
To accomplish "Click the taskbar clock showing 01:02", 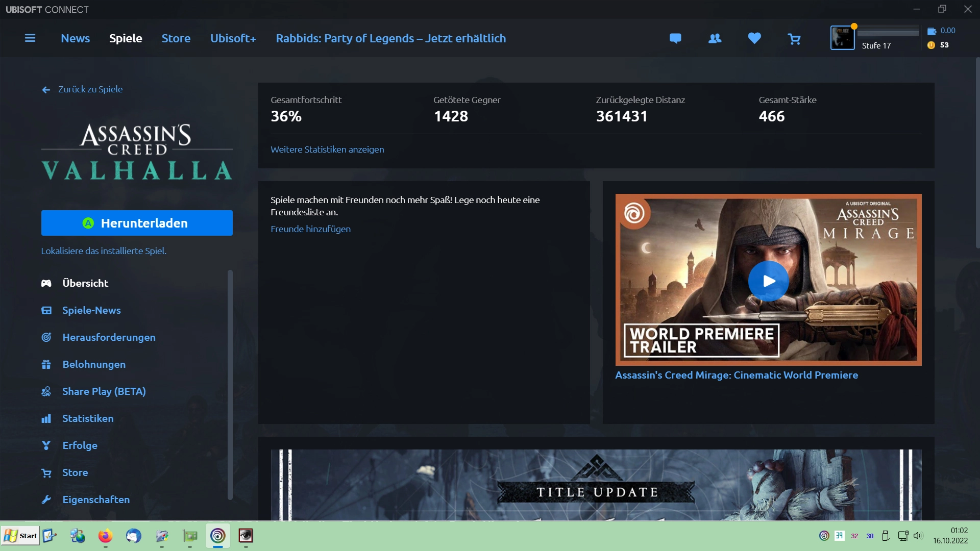I will click(x=951, y=536).
